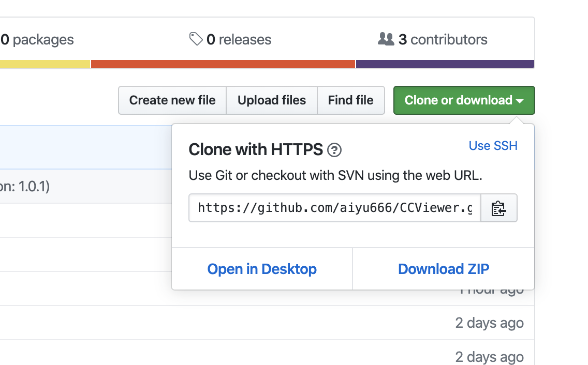
Task: Click the caret arrow on Clone or download
Action: pos(520,101)
